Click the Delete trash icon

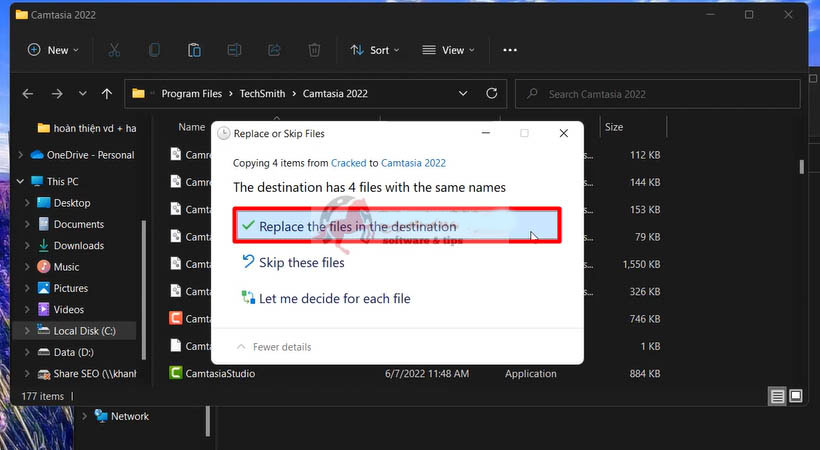(314, 50)
